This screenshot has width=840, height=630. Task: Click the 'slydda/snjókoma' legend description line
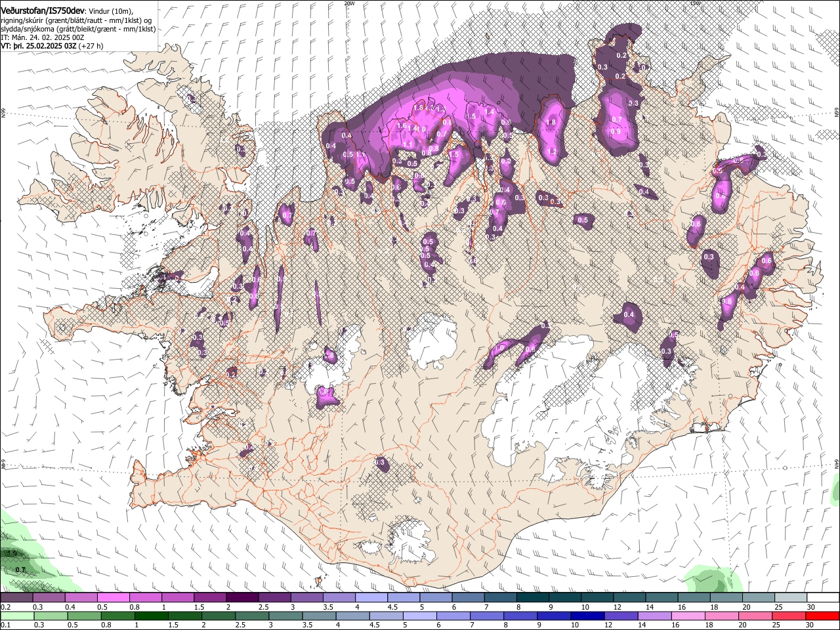[78, 29]
